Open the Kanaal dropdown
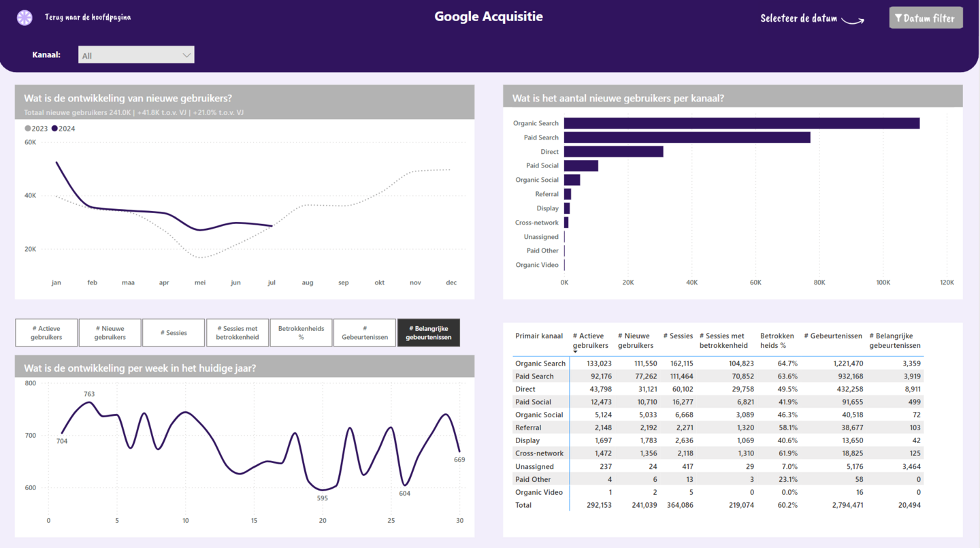980x548 pixels. (x=136, y=55)
